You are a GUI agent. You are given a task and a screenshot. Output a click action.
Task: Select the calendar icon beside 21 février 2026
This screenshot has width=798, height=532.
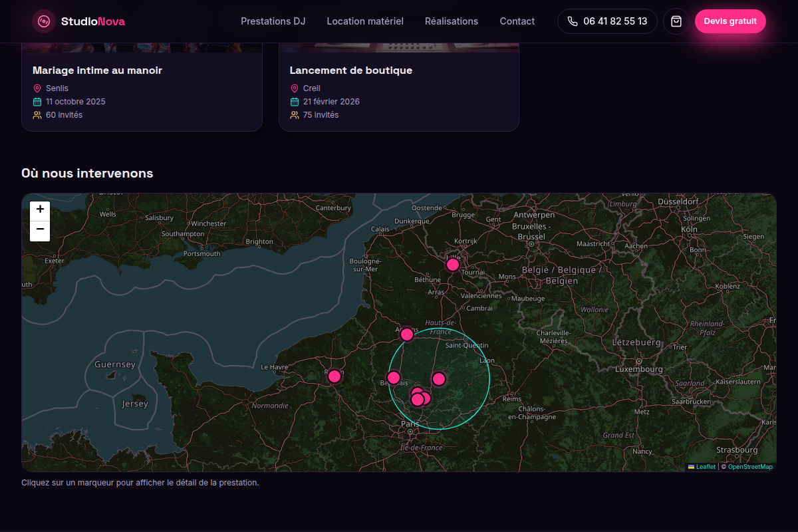click(x=295, y=102)
